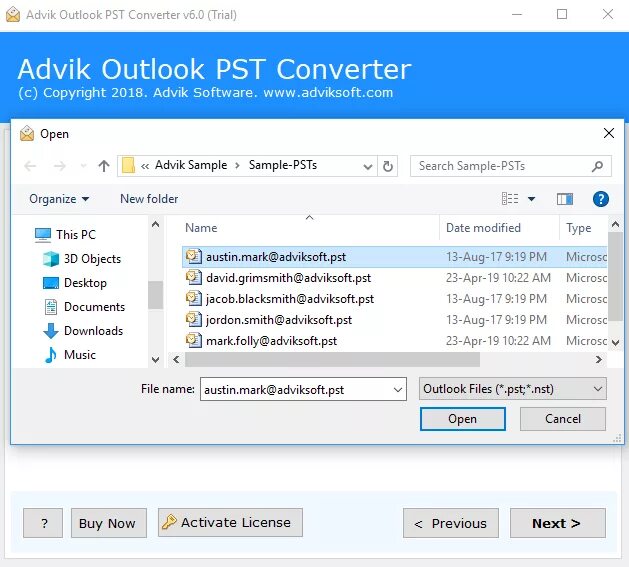This screenshot has height=567, width=629.
Task: Open recent locations dropdown arrow
Action: click(x=83, y=166)
